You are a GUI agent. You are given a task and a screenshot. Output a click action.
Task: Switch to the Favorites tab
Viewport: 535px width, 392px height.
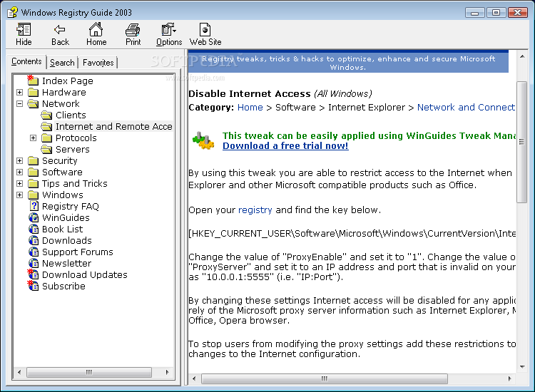[98, 63]
